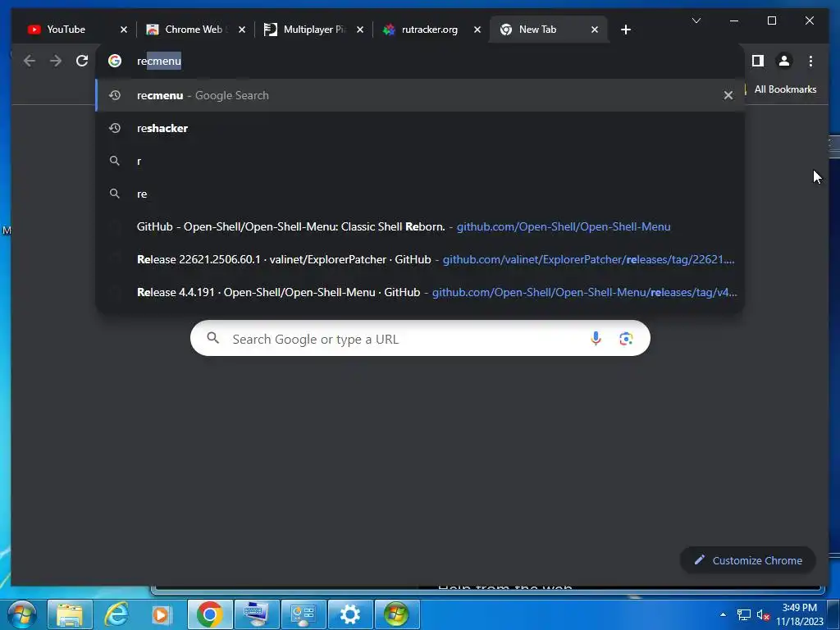The width and height of the screenshot is (840, 630).
Task: Open Windows Media Player from taskbar
Action: click(x=162, y=614)
